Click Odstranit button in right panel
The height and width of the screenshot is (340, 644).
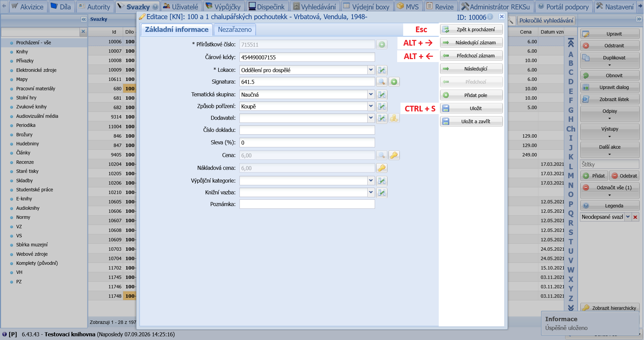pos(610,46)
